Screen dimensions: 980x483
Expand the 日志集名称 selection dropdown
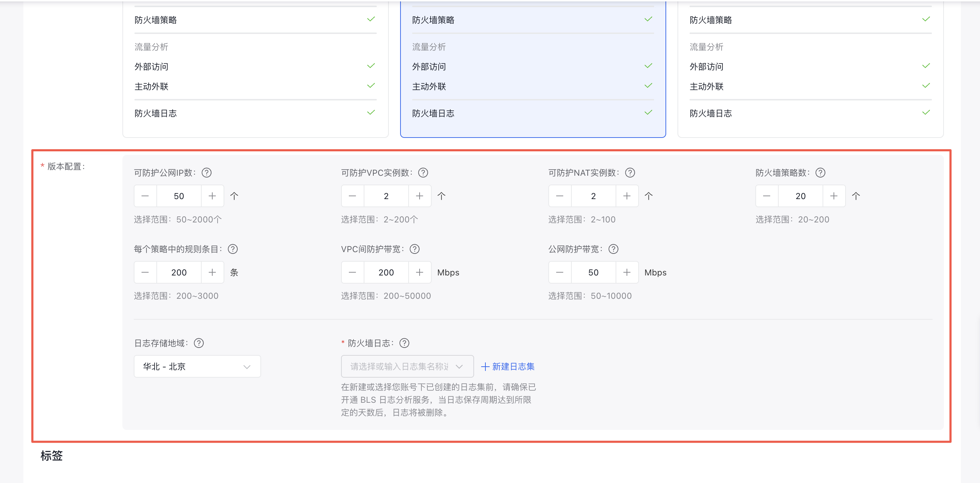pos(407,366)
